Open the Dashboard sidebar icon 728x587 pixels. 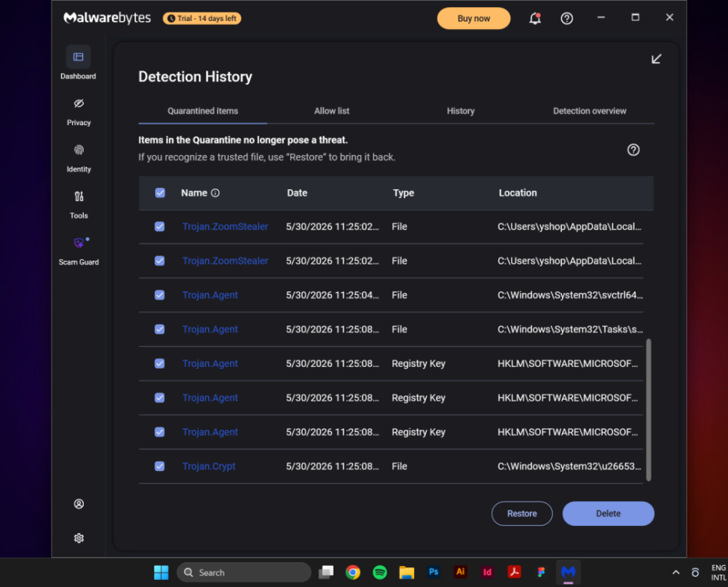(78, 57)
